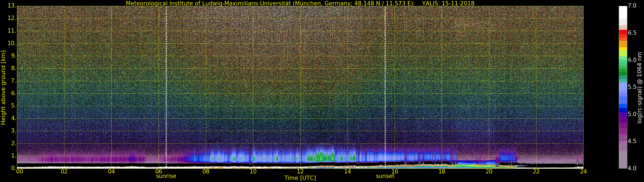Image resolution: width=644 pixels, height=182 pixels.
Task: Click the 'sunrise' label below the time axis
Action: pos(166,176)
